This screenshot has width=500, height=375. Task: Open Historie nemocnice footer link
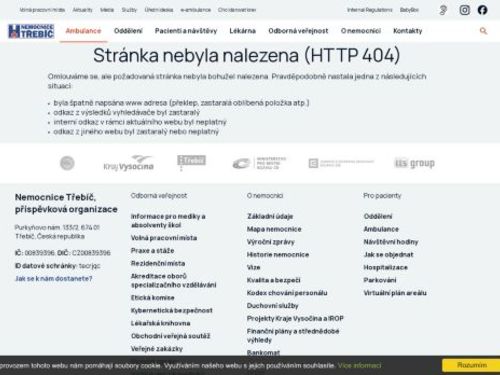coord(278,255)
